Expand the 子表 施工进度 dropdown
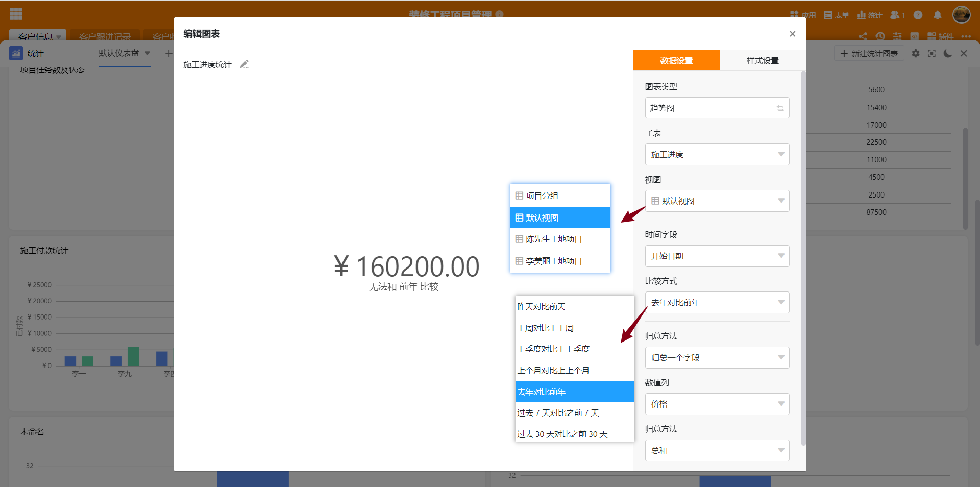The height and width of the screenshot is (487, 980). (717, 154)
